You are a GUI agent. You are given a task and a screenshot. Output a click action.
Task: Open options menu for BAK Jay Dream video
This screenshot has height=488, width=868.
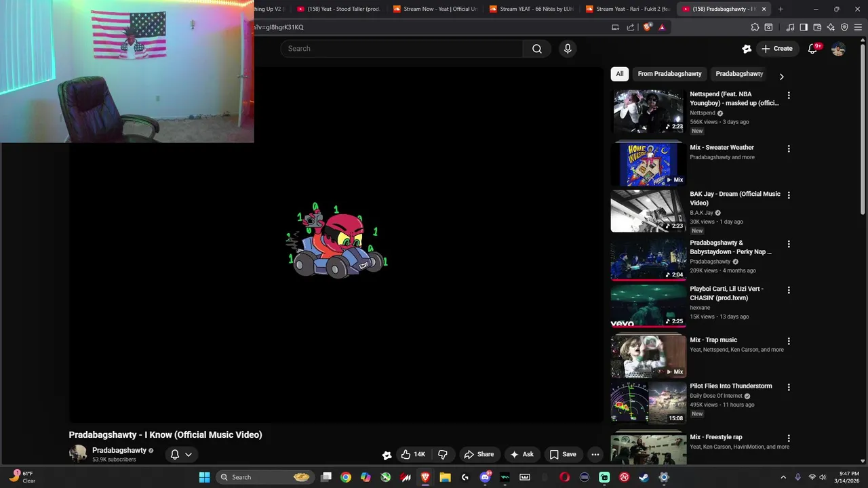point(789,195)
